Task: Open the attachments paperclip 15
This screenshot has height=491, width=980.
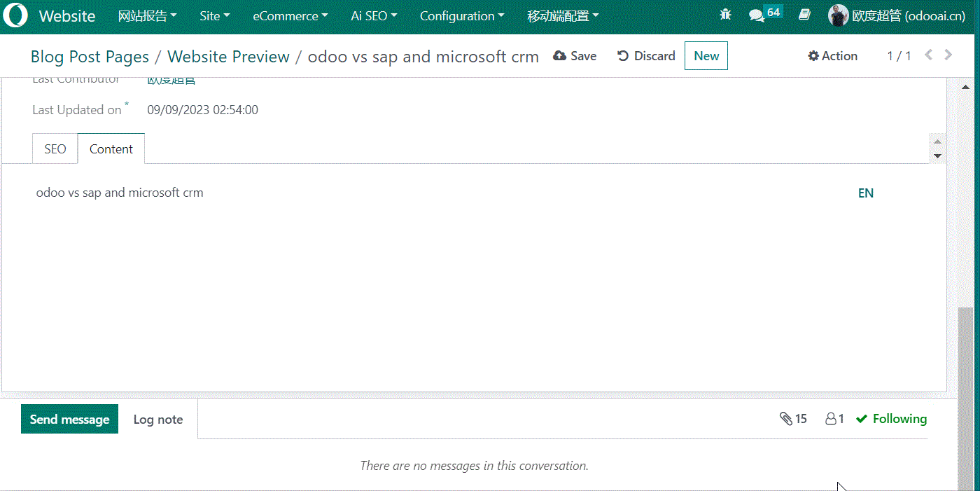Action: click(x=793, y=419)
